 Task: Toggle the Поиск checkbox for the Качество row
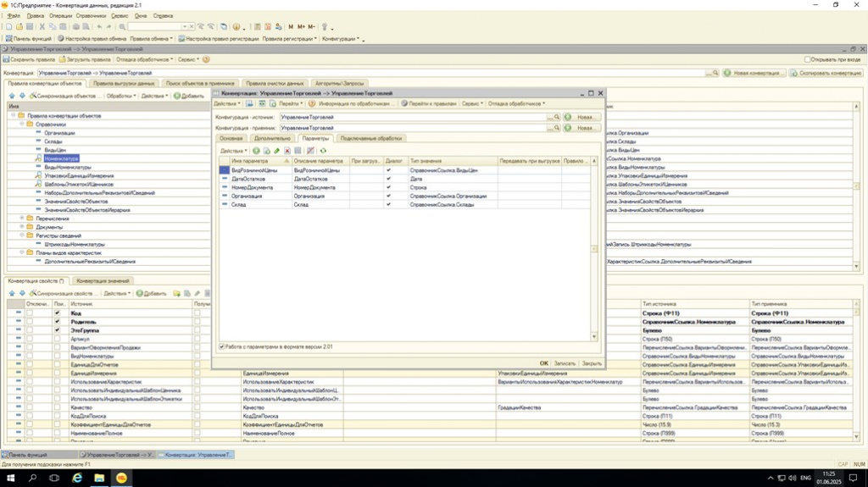(57, 407)
